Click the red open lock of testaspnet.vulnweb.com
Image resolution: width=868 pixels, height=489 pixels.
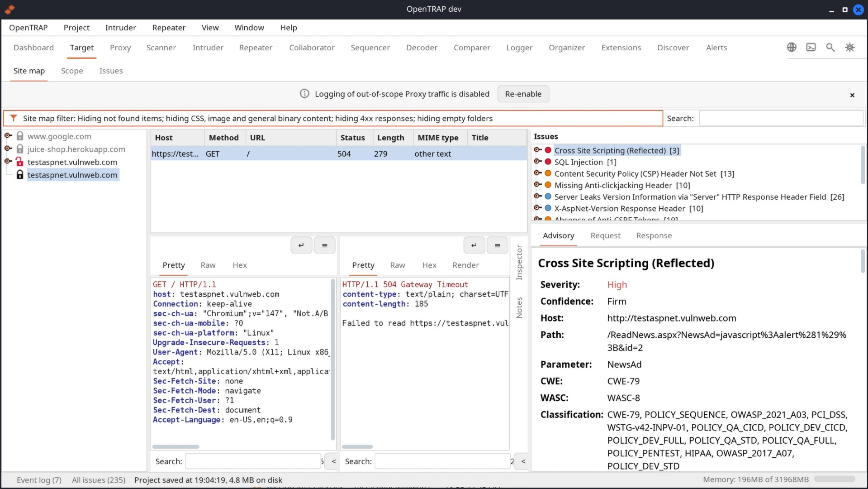[19, 162]
